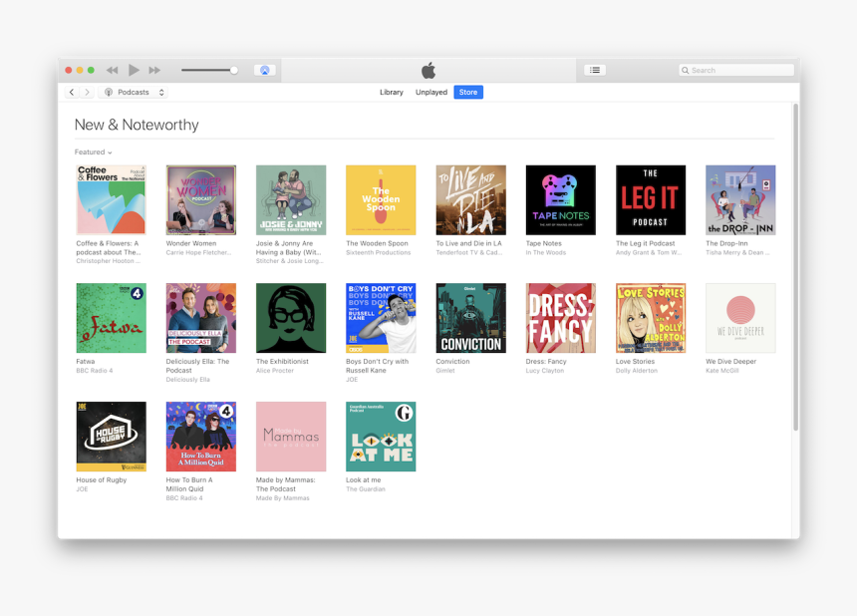The height and width of the screenshot is (616, 857).
Task: Click 'The Exhibitionist' title text
Action: tap(282, 362)
